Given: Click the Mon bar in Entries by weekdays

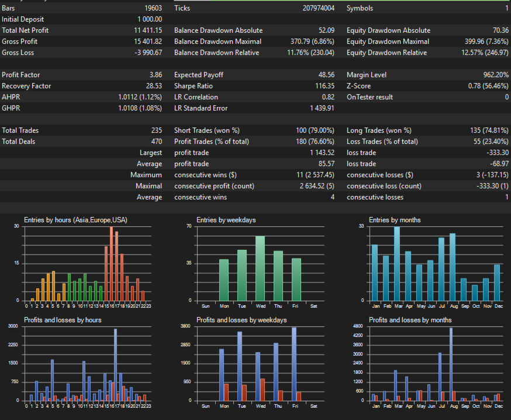Looking at the screenshot, I should pyautogui.click(x=224, y=280).
